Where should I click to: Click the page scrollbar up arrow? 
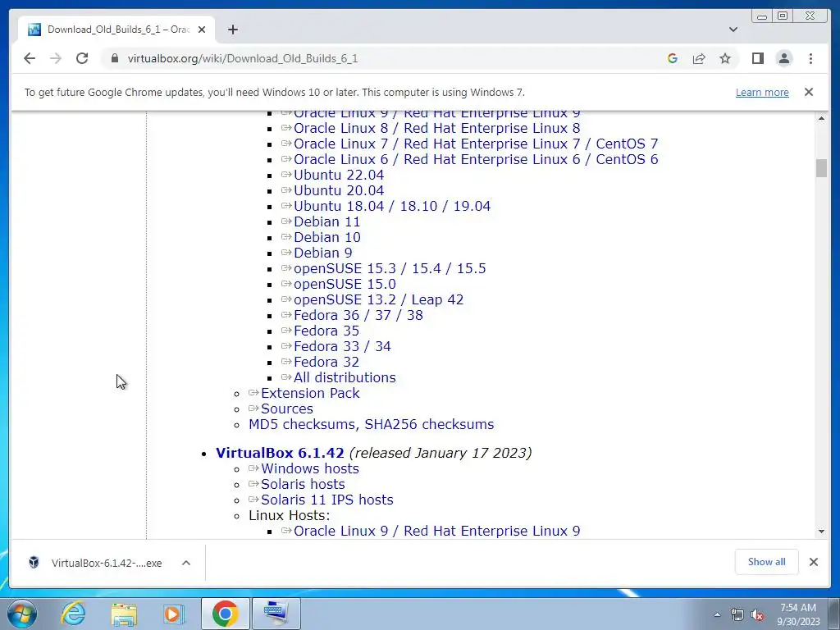tap(821, 118)
